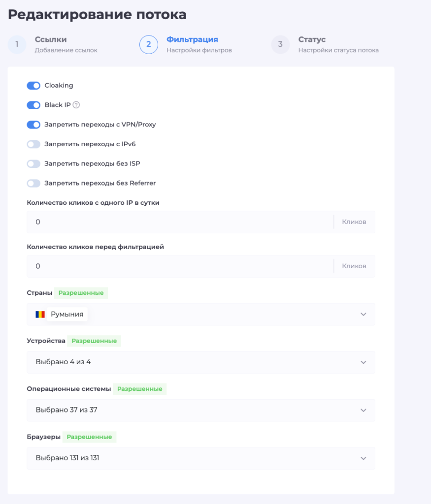This screenshot has width=431, height=504.
Task: Click the Black IP help question-mark icon
Action: [x=76, y=105]
